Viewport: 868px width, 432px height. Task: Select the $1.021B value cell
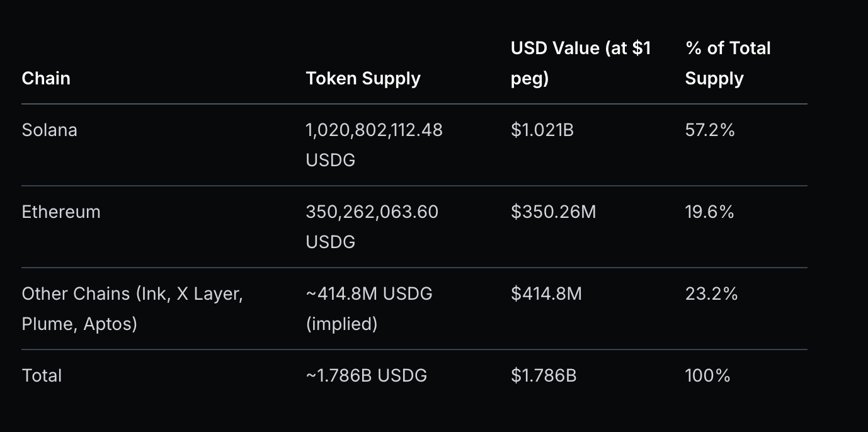click(542, 130)
